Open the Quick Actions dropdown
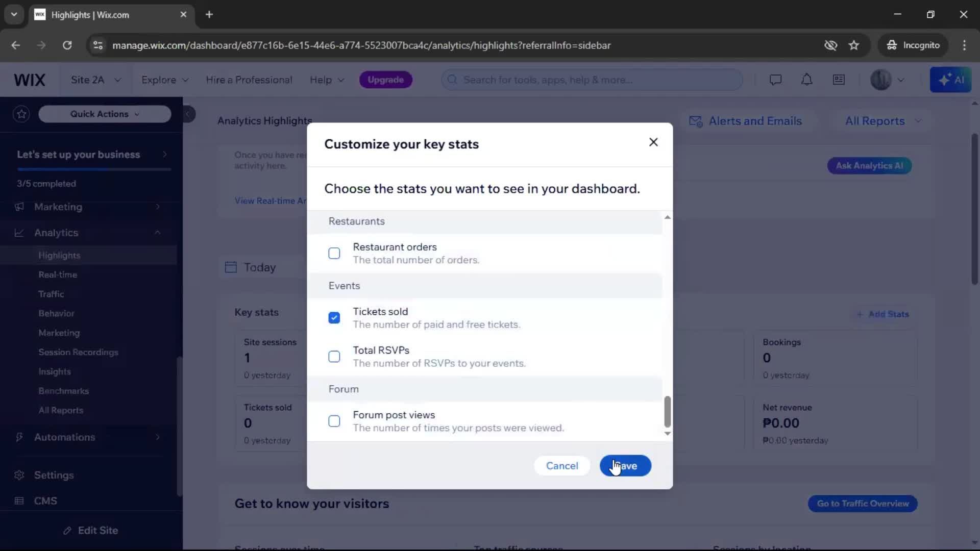 [105, 114]
